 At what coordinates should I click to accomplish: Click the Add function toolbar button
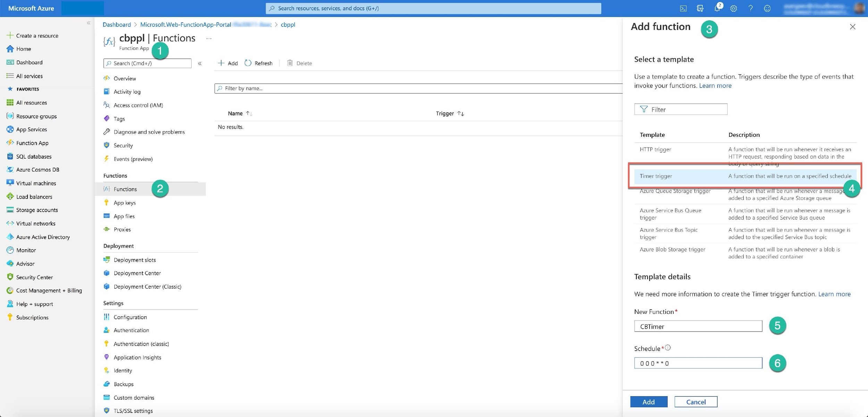pyautogui.click(x=228, y=63)
